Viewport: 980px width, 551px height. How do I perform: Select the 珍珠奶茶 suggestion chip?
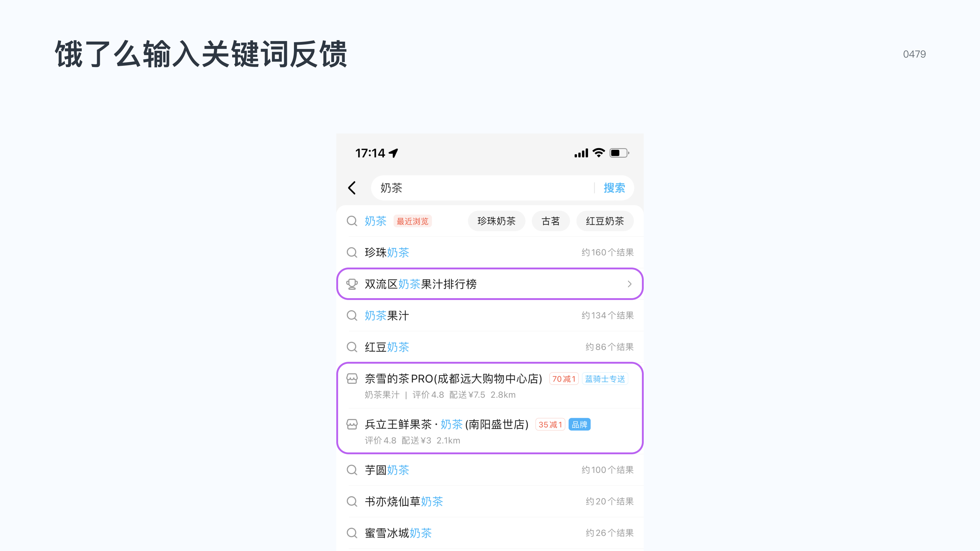pyautogui.click(x=496, y=221)
